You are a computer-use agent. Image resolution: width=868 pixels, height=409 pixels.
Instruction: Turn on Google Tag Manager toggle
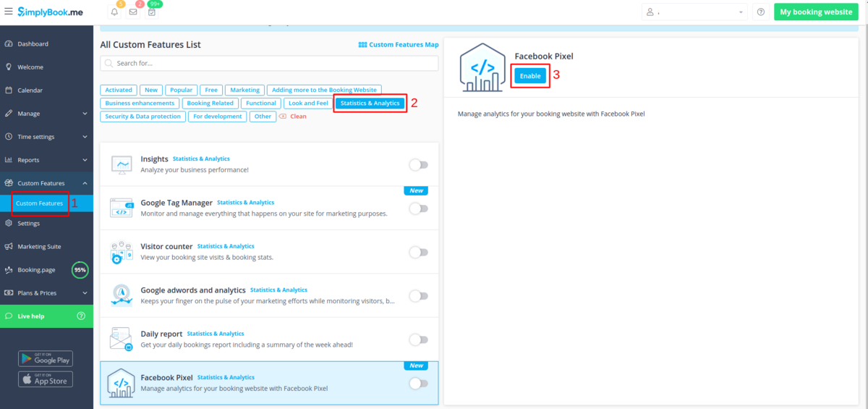pos(418,208)
